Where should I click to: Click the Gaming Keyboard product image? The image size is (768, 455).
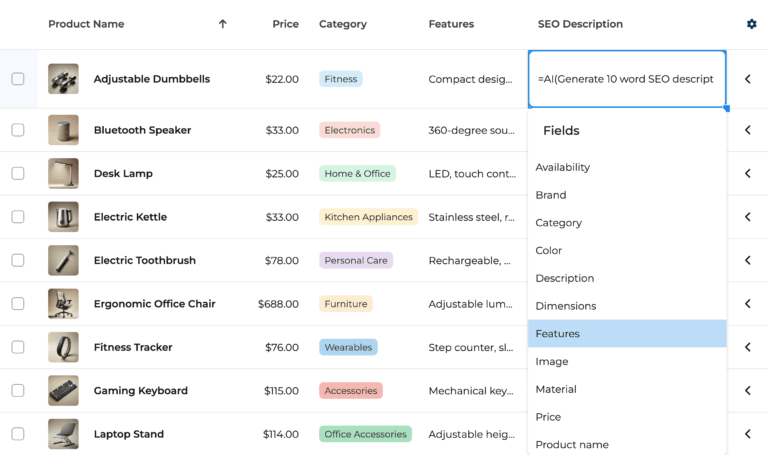point(63,391)
